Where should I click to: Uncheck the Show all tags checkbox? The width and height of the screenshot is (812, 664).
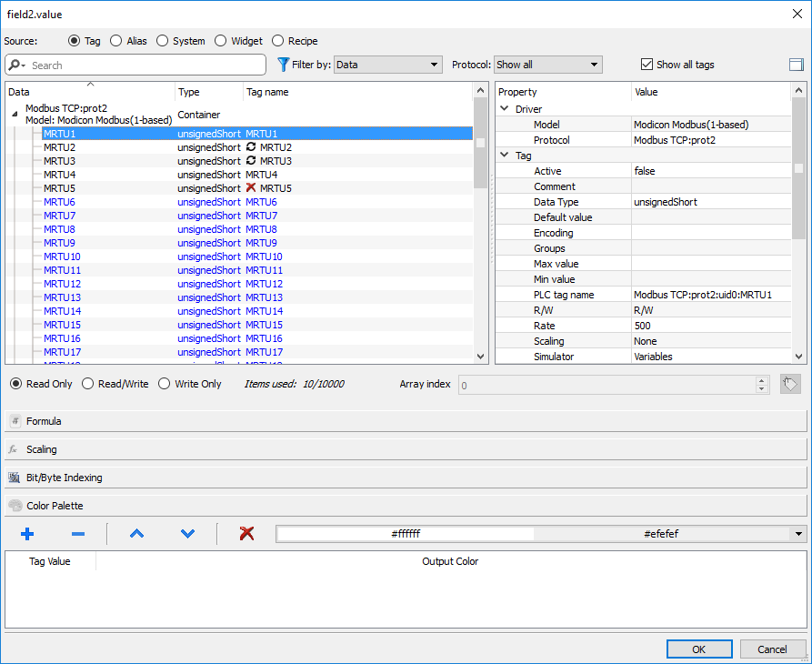647,65
